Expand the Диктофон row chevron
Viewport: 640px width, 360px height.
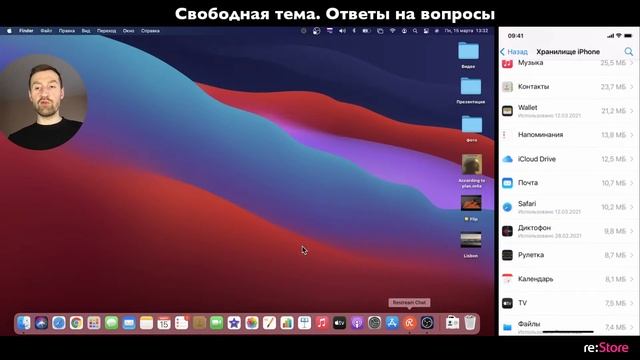coord(631,231)
